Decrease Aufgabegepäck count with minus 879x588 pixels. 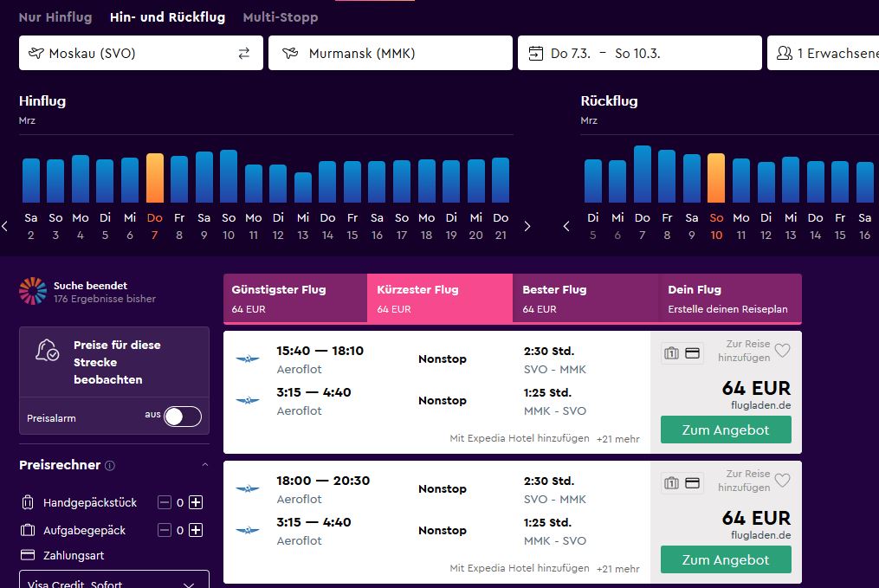tap(165, 530)
